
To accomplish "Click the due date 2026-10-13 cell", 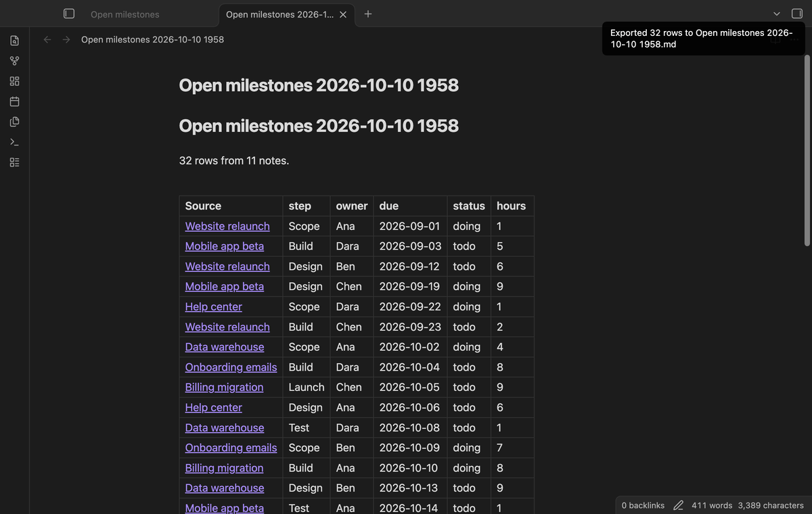I will [409, 488].
